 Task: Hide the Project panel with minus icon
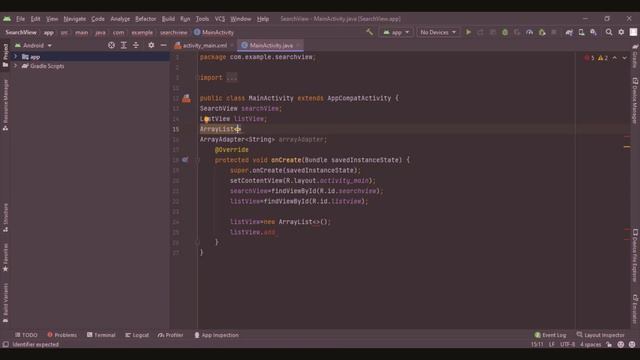[163, 45]
